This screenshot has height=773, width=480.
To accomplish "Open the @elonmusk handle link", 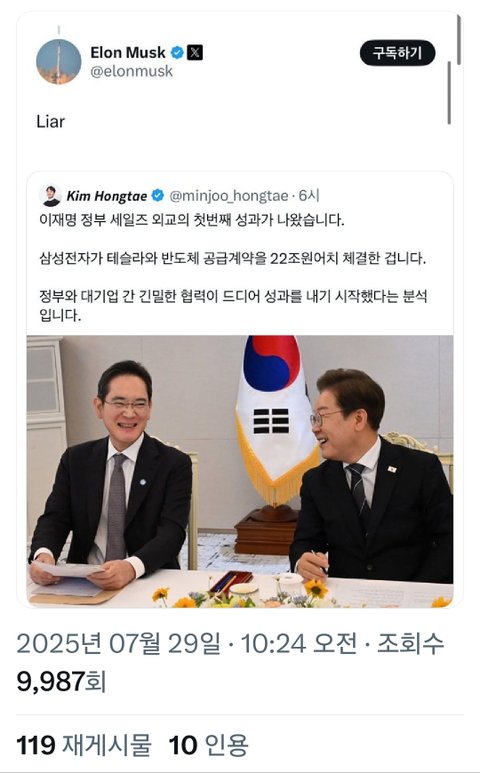I will coord(132,71).
